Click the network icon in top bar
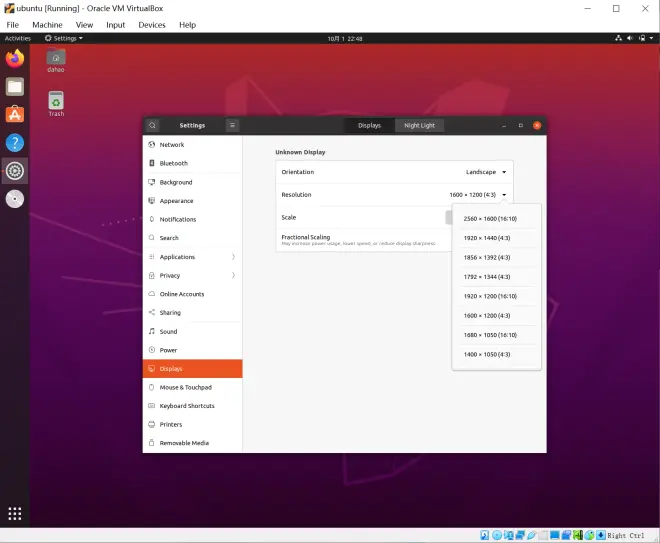 pos(618,38)
